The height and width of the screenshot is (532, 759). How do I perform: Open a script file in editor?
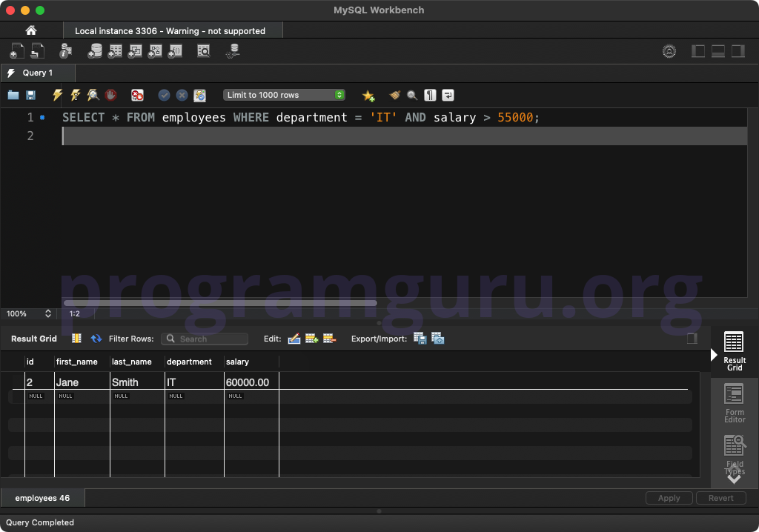[13, 95]
